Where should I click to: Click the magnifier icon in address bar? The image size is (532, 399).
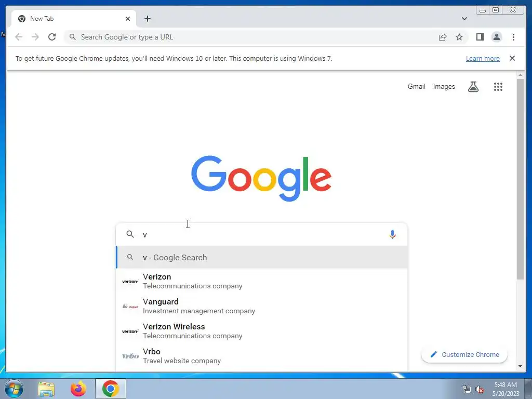tap(72, 37)
